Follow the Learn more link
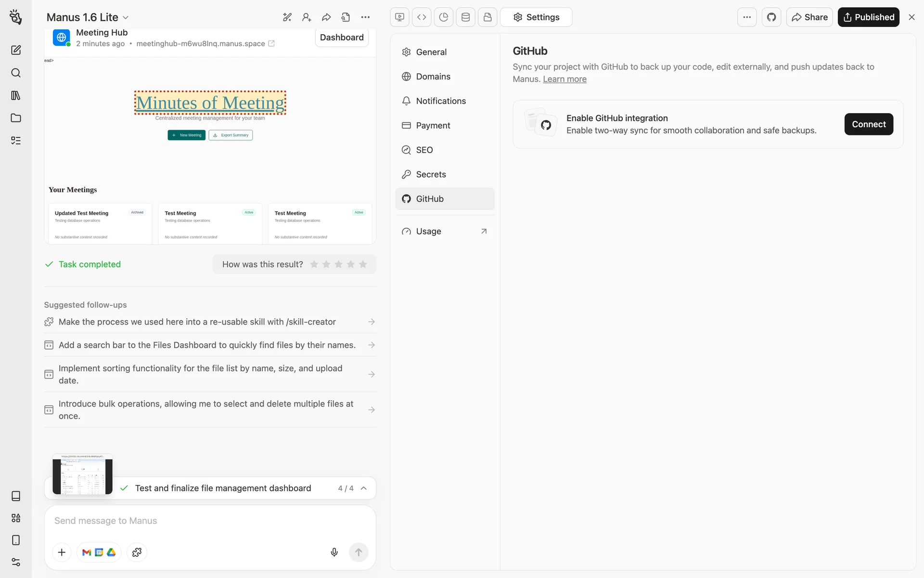The image size is (924, 578). point(565,79)
